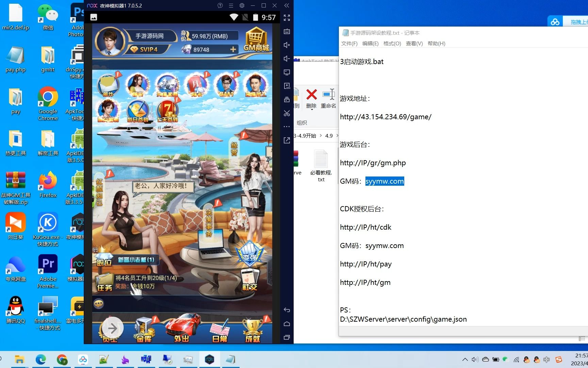Tap the 经营 vertical label
The image size is (588, 368).
coord(234,149)
